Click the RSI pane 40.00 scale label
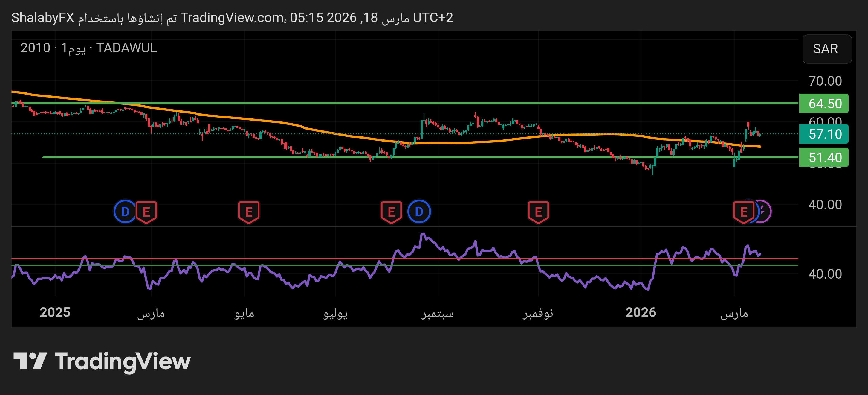868x395 pixels. (x=825, y=274)
